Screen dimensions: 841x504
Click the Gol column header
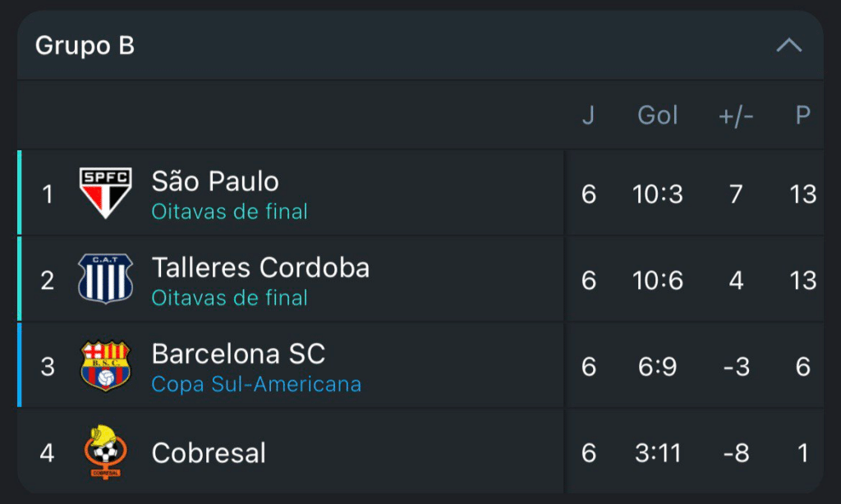[x=658, y=116]
